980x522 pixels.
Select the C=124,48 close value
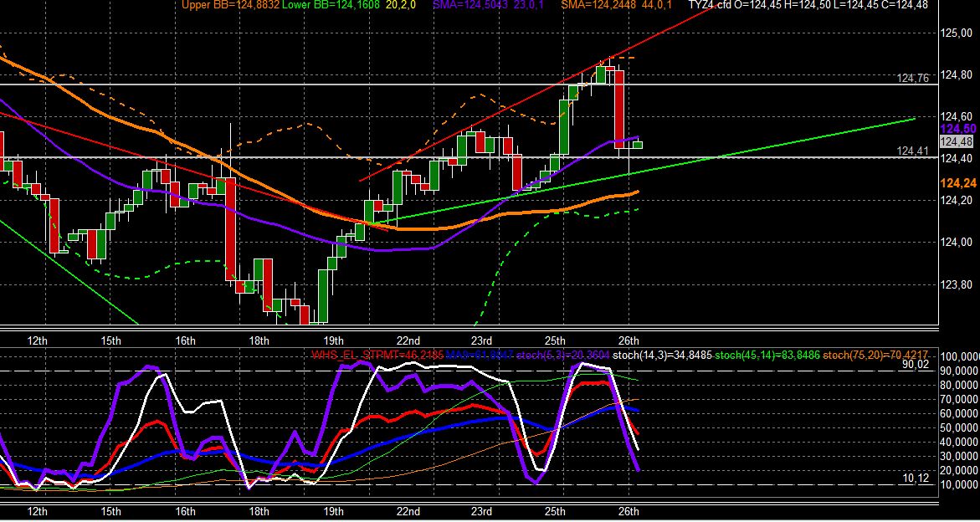pos(905,5)
